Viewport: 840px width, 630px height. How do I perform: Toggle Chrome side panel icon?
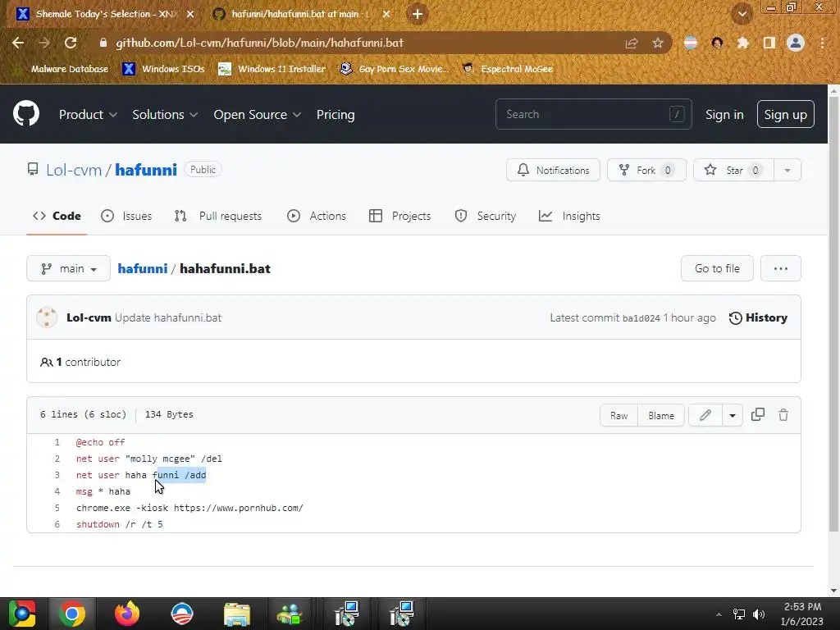[x=769, y=43]
